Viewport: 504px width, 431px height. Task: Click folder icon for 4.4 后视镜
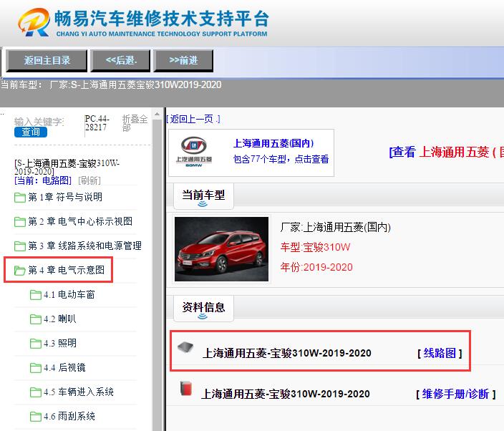click(x=36, y=368)
